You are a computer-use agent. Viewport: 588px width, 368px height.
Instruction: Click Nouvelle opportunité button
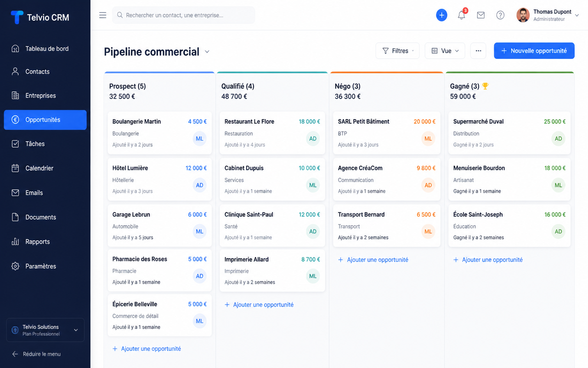(x=534, y=51)
